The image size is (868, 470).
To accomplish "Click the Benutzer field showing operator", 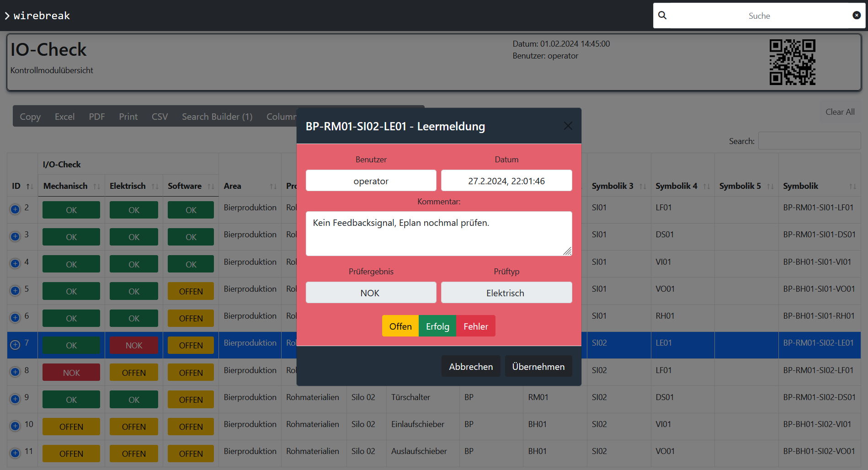I will 371,181.
